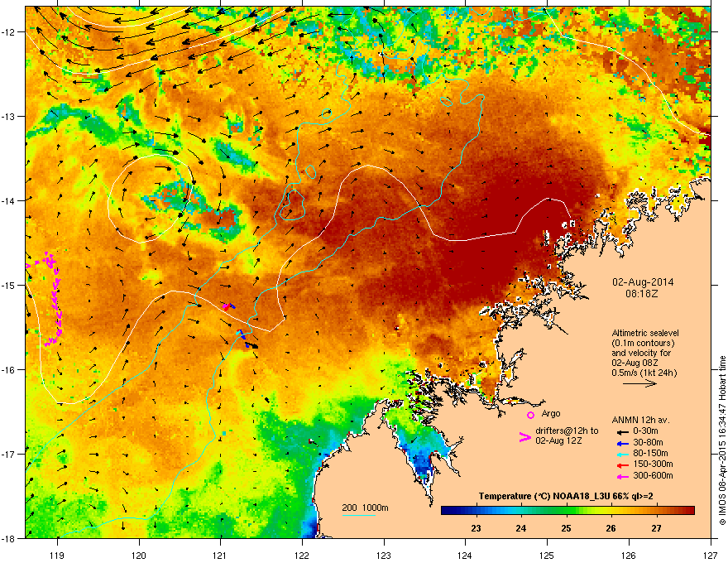Screen dimensions: 728x563
Task: Click the magenta 300-600m legend arrow
Action: coord(622,476)
